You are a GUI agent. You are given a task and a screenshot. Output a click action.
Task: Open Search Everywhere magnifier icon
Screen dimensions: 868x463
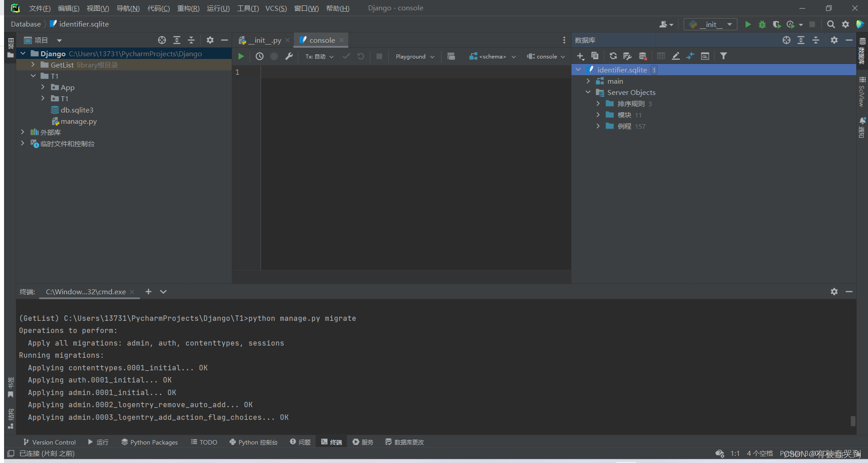tap(831, 24)
